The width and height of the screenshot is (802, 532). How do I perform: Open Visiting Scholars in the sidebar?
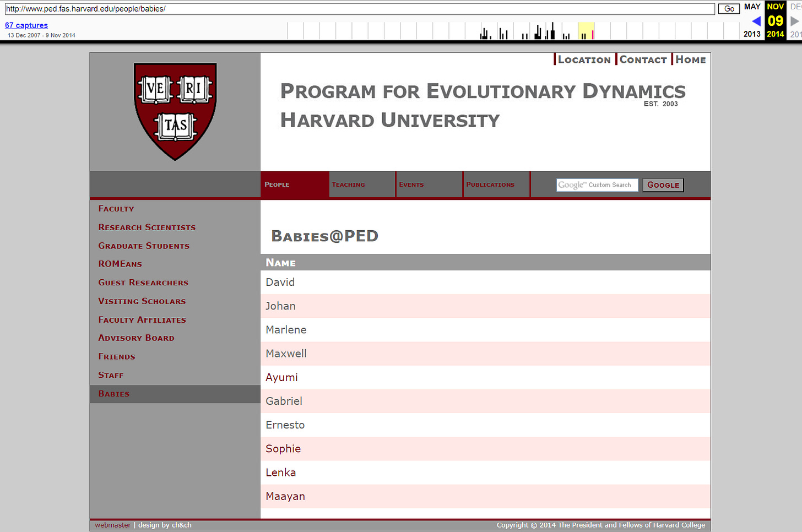point(142,302)
